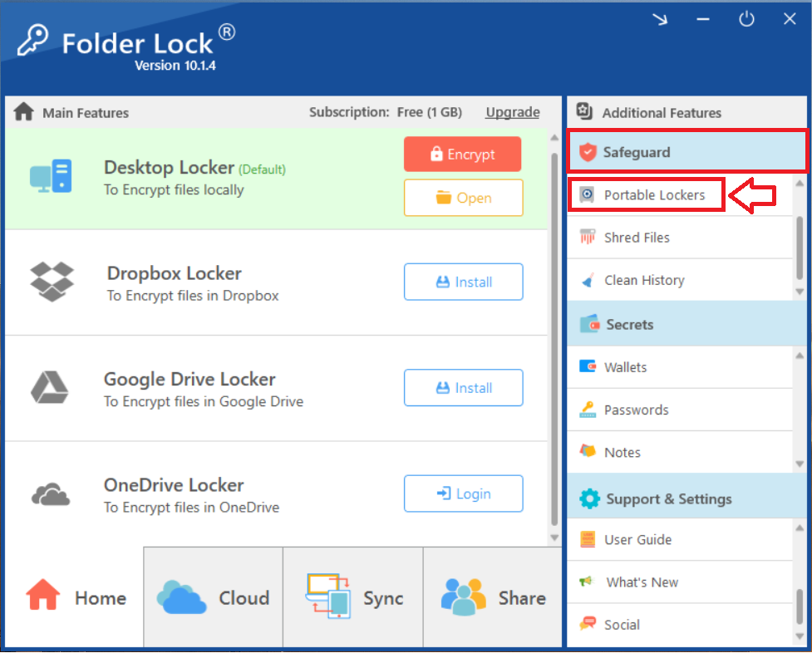
Task: Click the Portable Lockers safe icon
Action: (x=587, y=194)
